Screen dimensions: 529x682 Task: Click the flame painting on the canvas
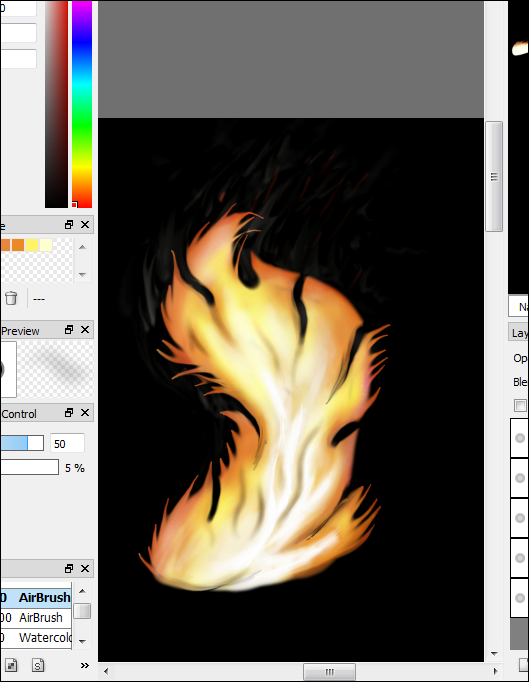click(x=265, y=400)
